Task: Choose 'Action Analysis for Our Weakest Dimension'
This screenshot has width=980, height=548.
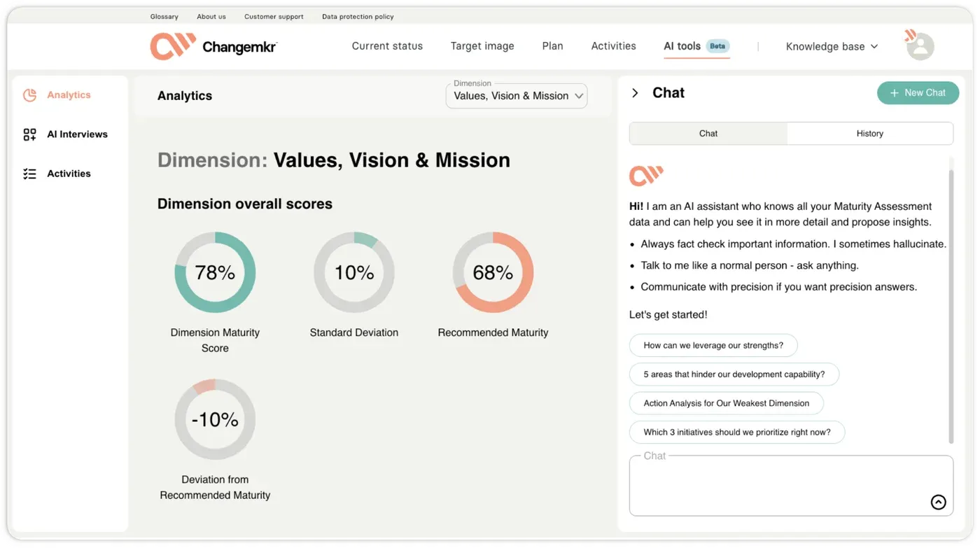Action: tap(727, 403)
